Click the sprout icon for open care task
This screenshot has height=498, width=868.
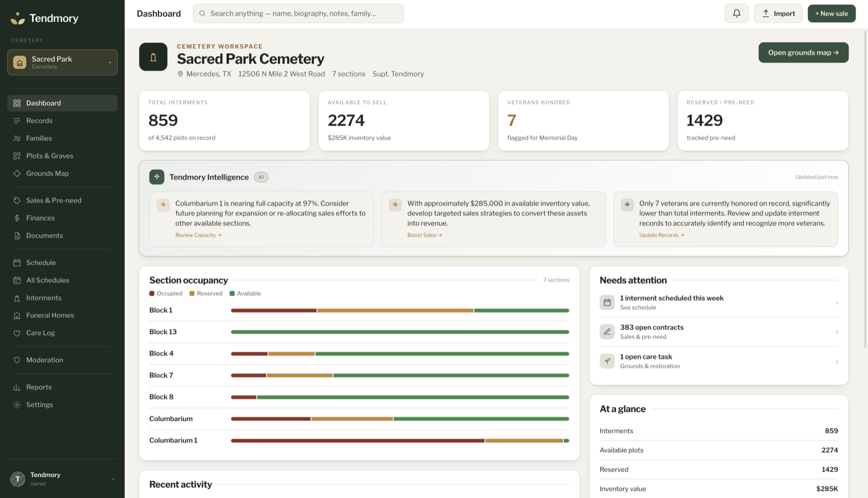[x=607, y=361]
